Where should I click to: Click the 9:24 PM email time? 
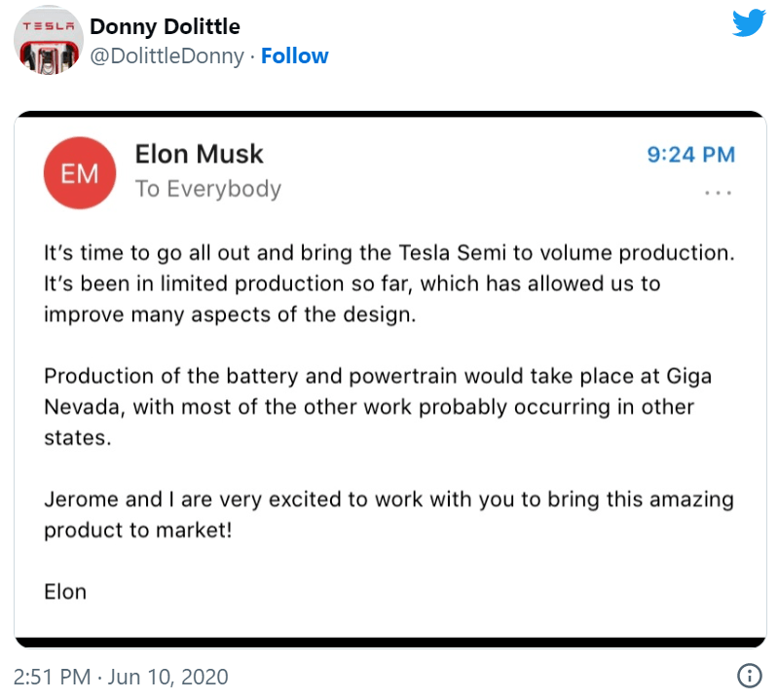pos(690,155)
